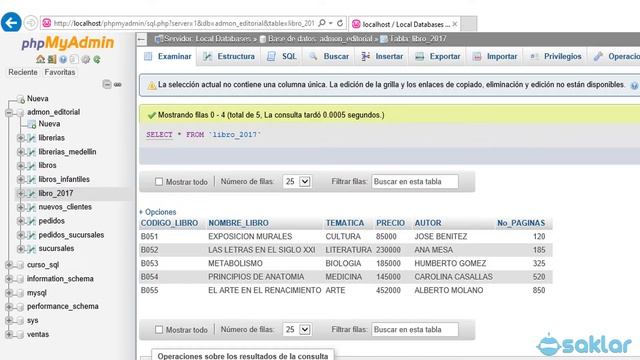Expand the pedidos_sucursales table node

coord(20,235)
